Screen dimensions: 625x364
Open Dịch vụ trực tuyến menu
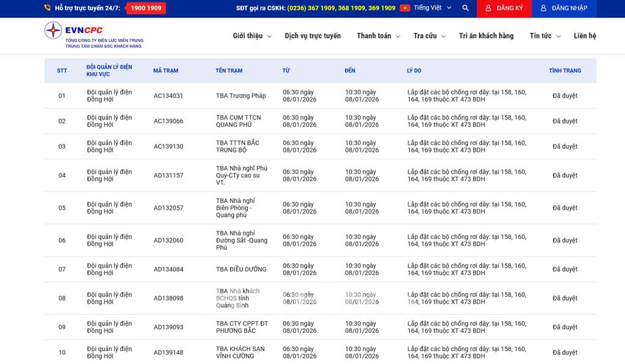[x=312, y=36]
